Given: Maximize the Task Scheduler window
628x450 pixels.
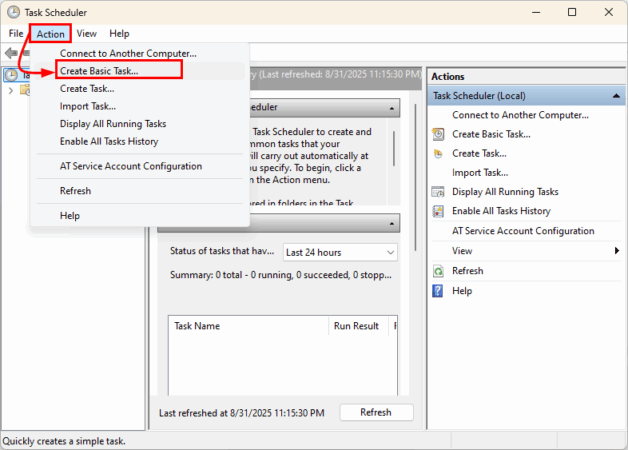Looking at the screenshot, I should click(572, 12).
